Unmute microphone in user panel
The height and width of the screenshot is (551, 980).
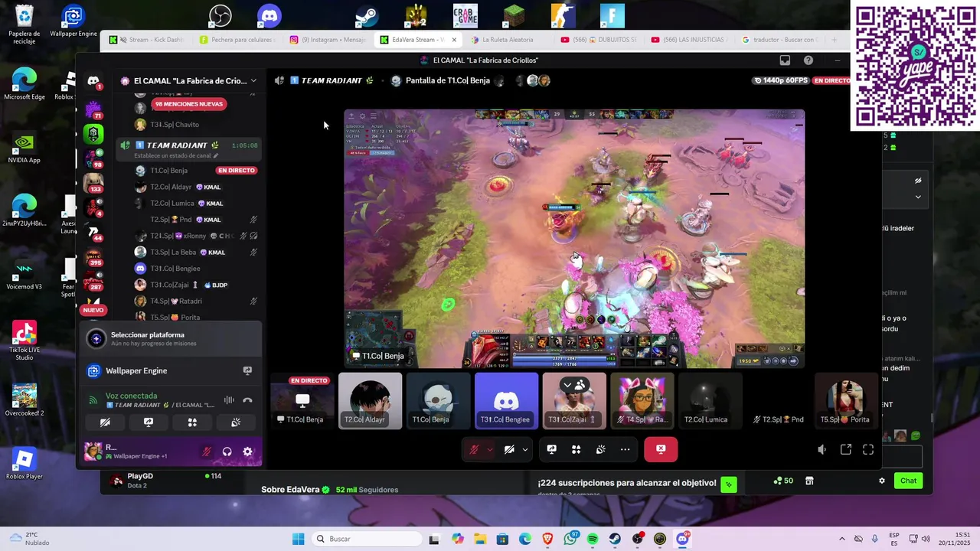tap(207, 452)
